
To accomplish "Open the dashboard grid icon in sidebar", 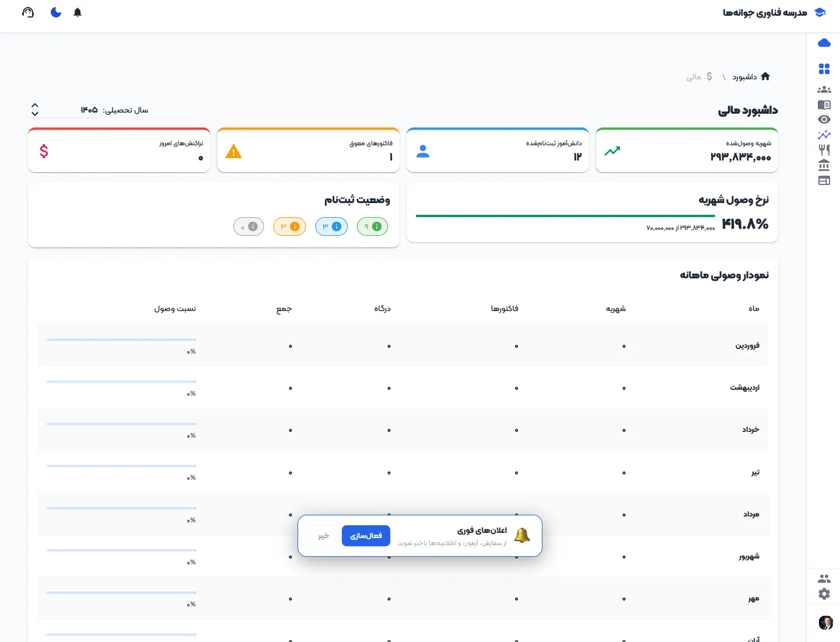I will (824, 69).
